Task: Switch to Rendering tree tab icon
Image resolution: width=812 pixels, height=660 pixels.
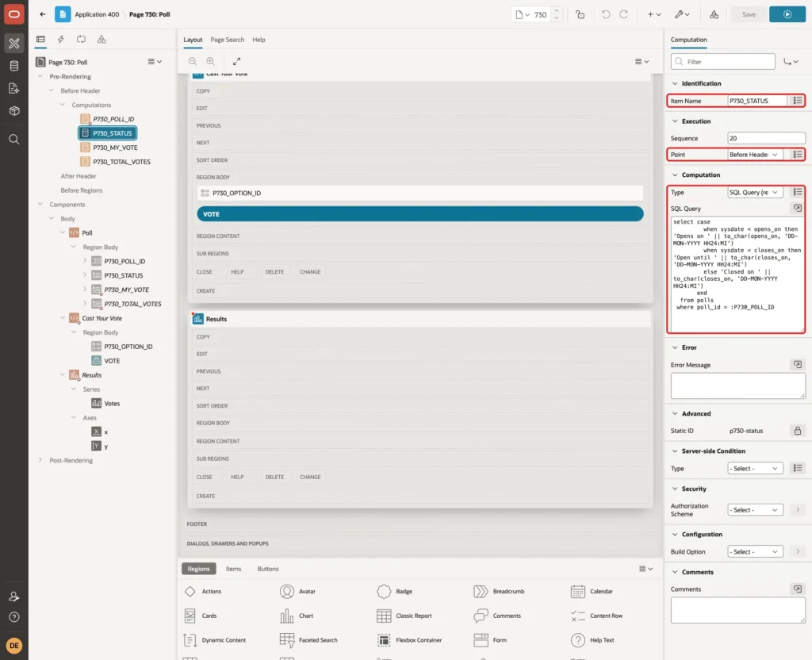Action: 40,40
